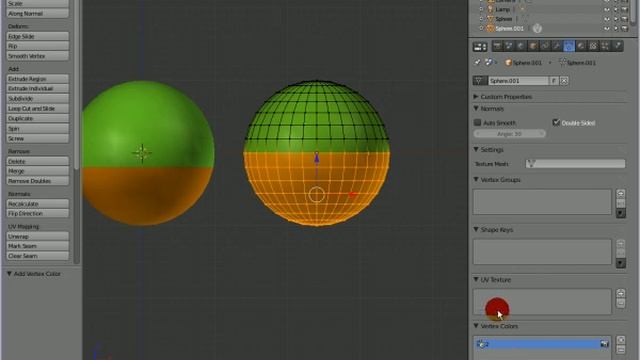The height and width of the screenshot is (360, 640).
Task: Collapse the UV Texture panel
Action: [x=476, y=280]
